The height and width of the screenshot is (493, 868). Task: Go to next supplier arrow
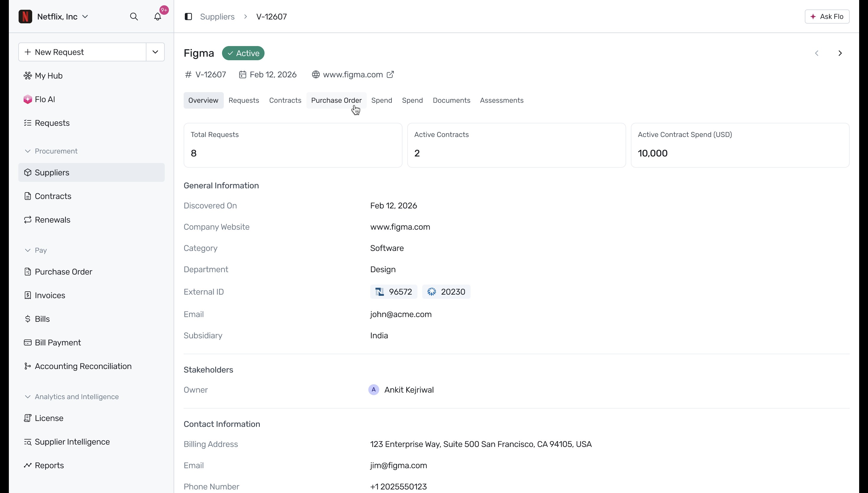[840, 53]
